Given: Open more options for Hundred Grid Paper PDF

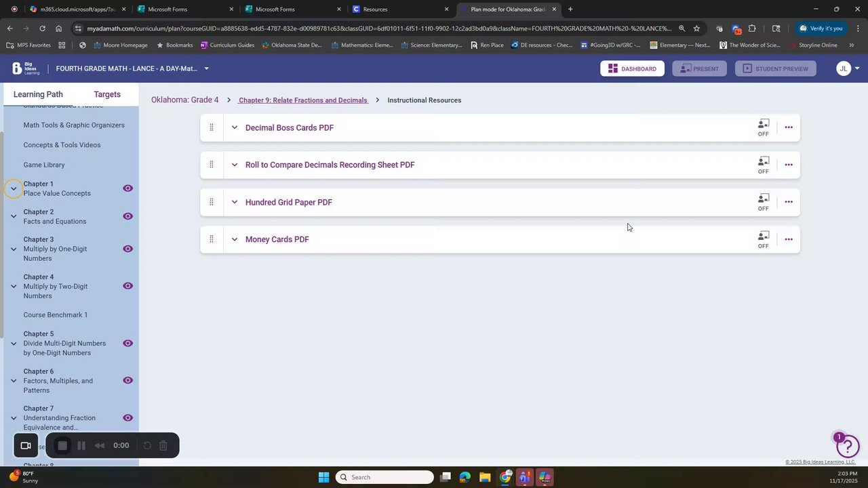Looking at the screenshot, I should [x=789, y=202].
